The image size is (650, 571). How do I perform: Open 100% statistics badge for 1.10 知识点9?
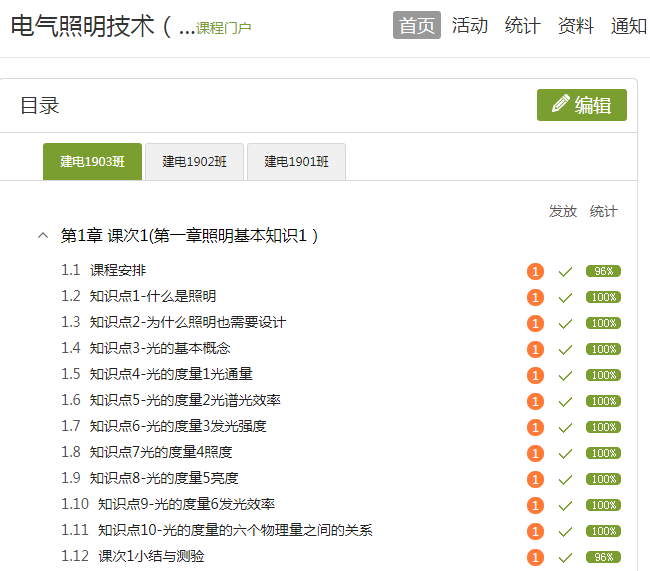click(x=603, y=505)
